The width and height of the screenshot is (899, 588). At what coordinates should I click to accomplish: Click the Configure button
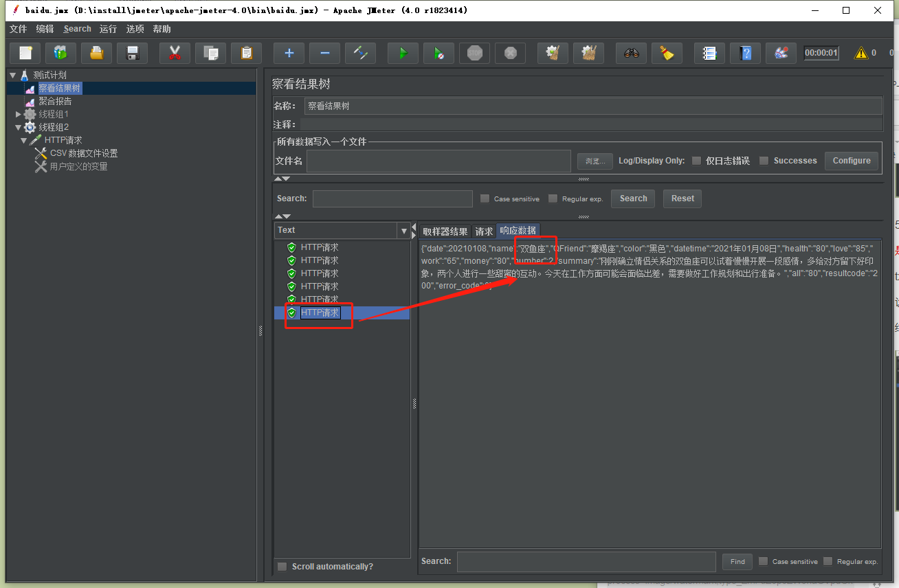click(x=852, y=161)
